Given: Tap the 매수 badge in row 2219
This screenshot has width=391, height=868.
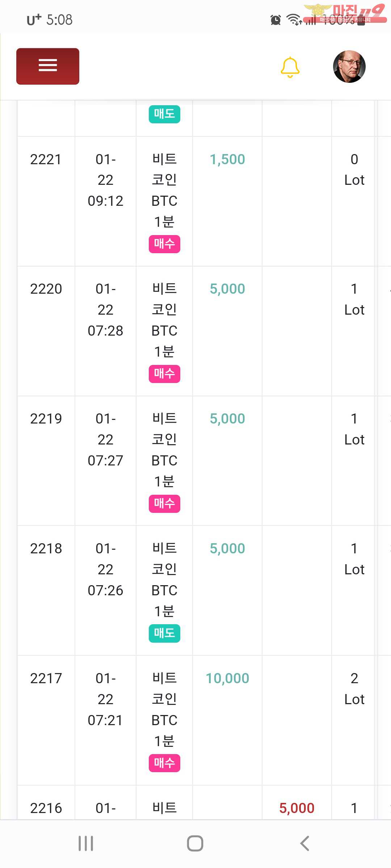Looking at the screenshot, I should pyautogui.click(x=164, y=503).
